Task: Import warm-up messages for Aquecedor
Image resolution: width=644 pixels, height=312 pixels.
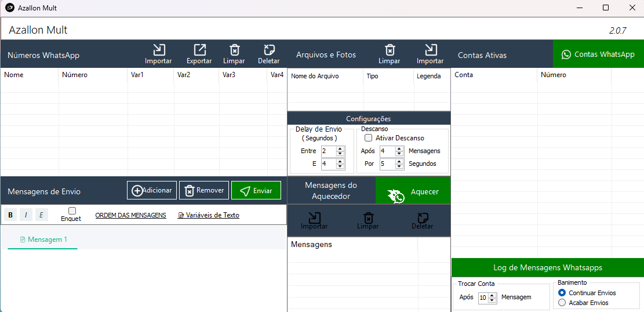Action: pos(314,221)
